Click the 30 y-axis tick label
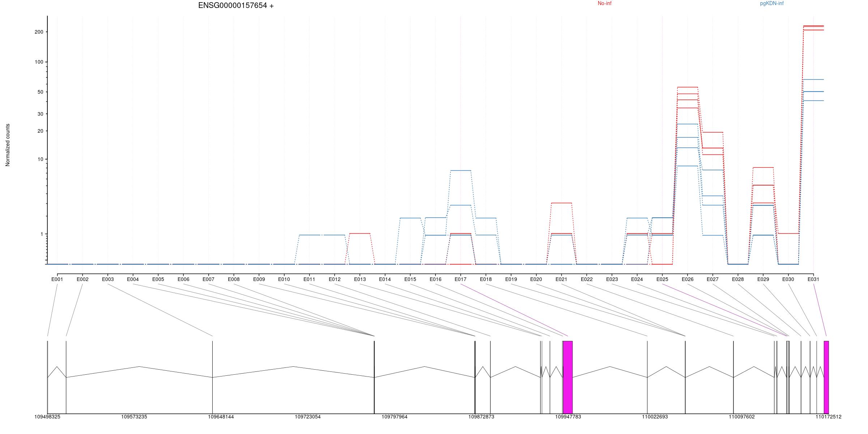 pos(40,114)
